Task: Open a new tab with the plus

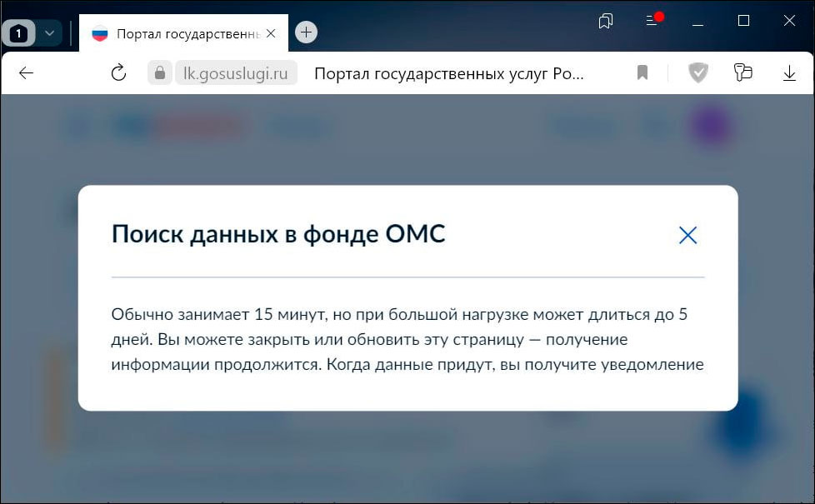Action: [306, 32]
